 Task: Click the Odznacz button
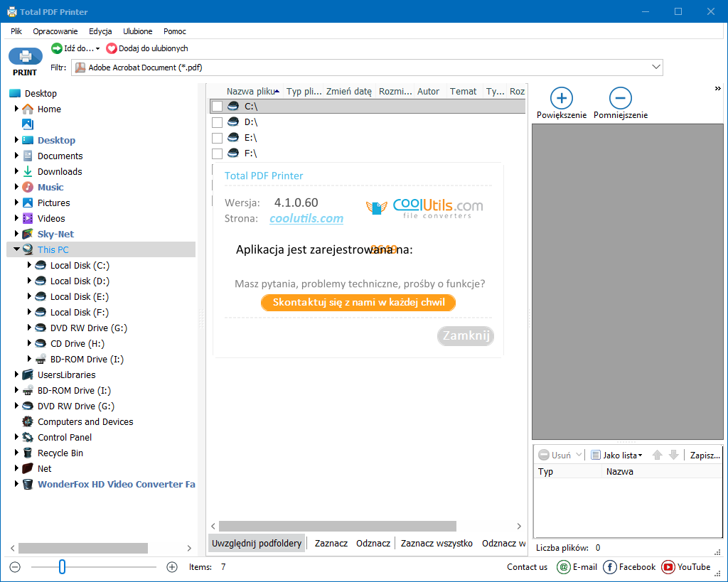tap(373, 543)
